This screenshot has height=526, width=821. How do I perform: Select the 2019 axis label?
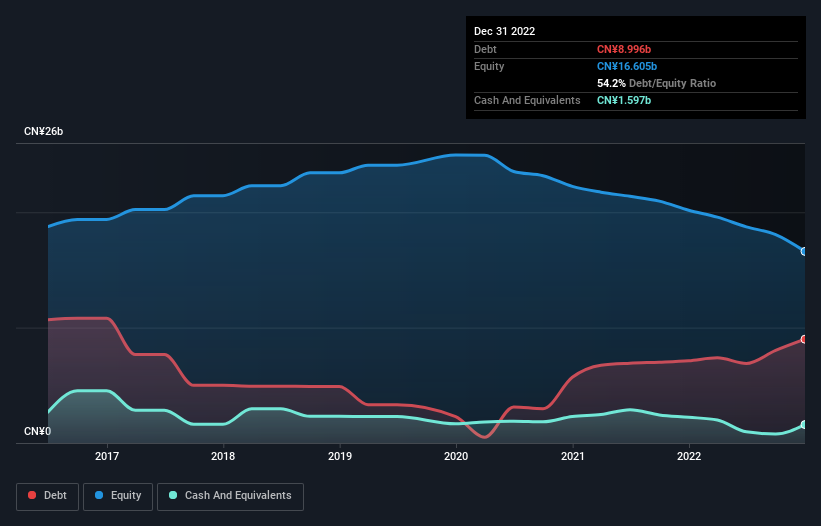340,456
